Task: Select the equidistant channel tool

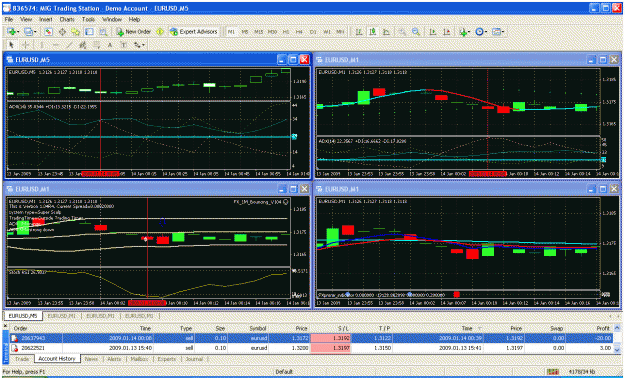Action: click(x=83, y=45)
